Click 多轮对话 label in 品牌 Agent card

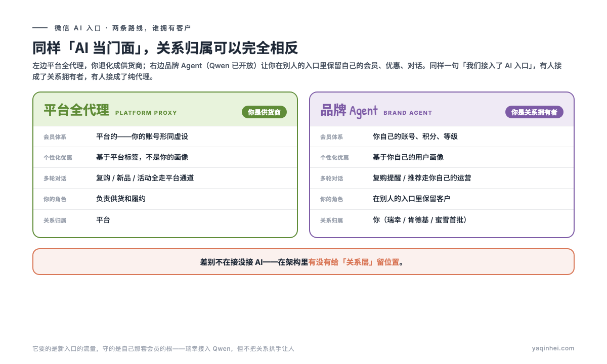tap(331, 178)
